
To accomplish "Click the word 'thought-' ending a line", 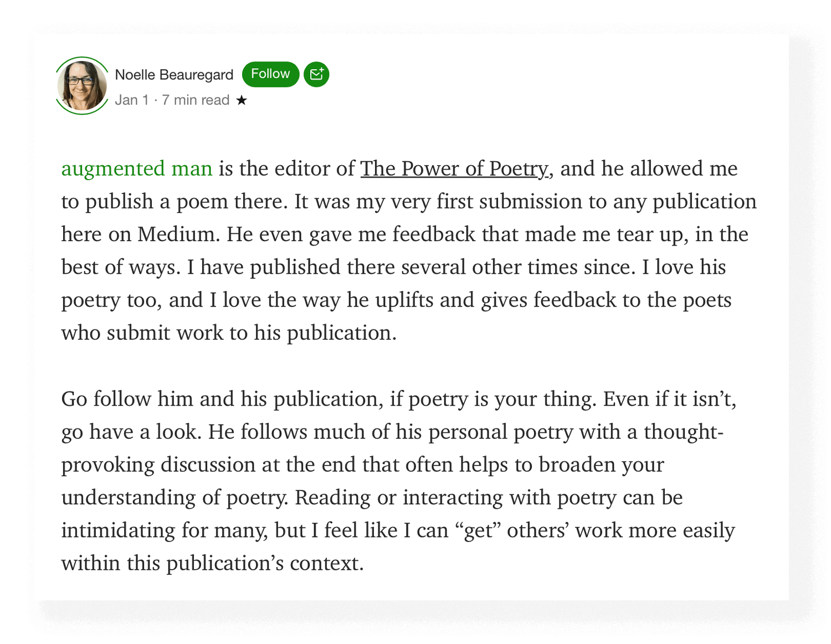I will coord(684,432).
